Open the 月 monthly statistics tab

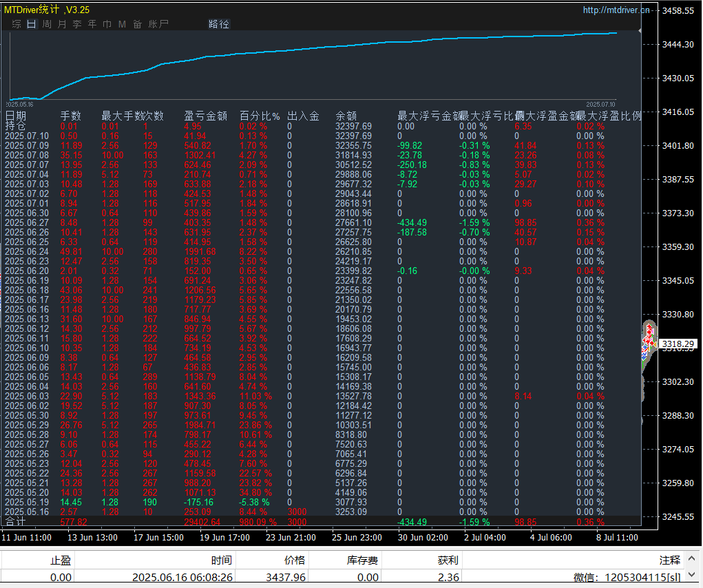click(62, 24)
